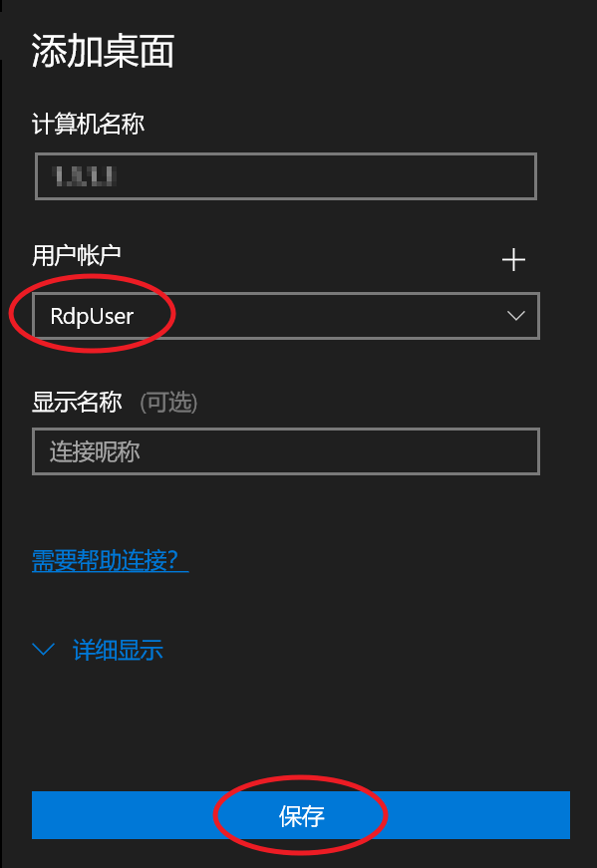Image resolution: width=597 pixels, height=868 pixels.
Task: Click the 详细显示 show more text
Action: click(x=118, y=650)
